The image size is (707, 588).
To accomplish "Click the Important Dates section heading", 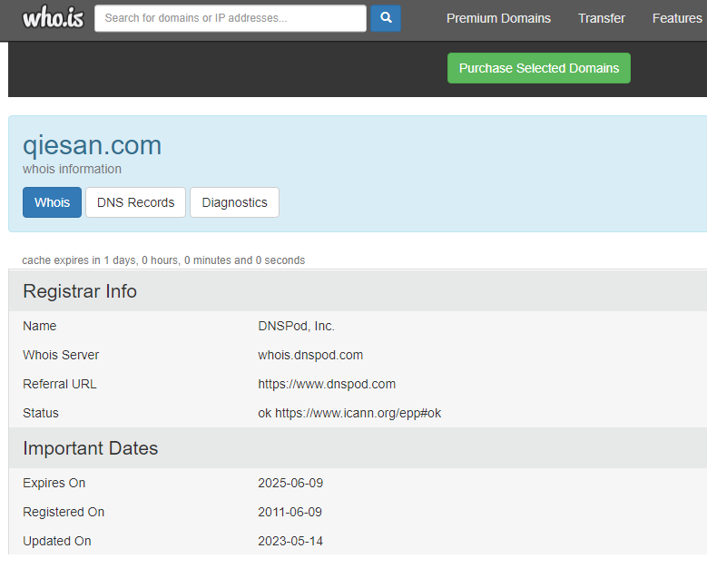I will tap(90, 448).
